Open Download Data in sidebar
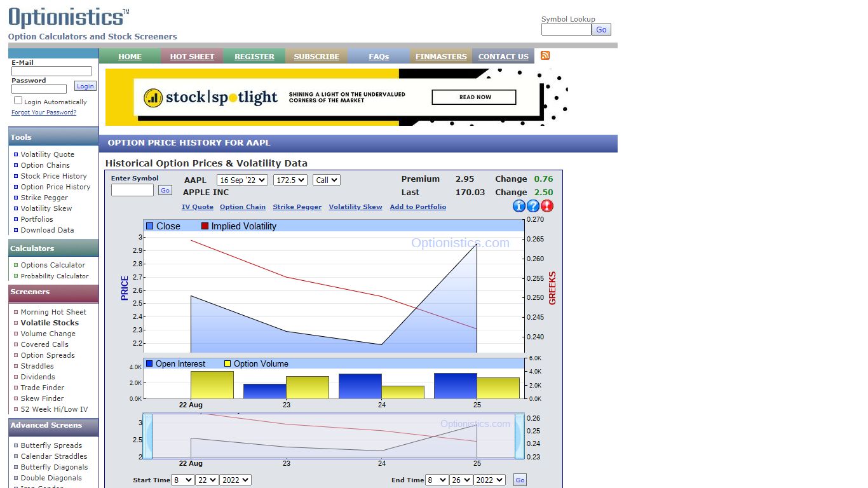Screen dimensions: 868x488 pyautogui.click(x=47, y=230)
